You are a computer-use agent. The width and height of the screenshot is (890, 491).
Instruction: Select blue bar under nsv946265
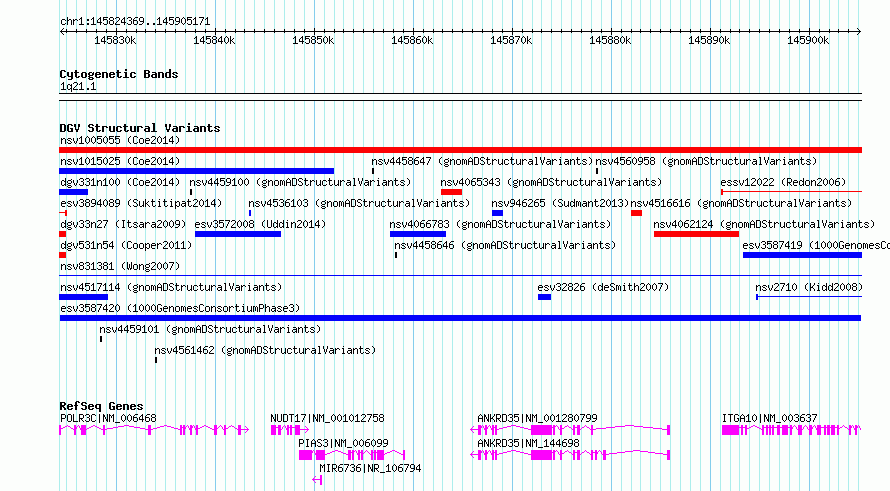coord(497,213)
